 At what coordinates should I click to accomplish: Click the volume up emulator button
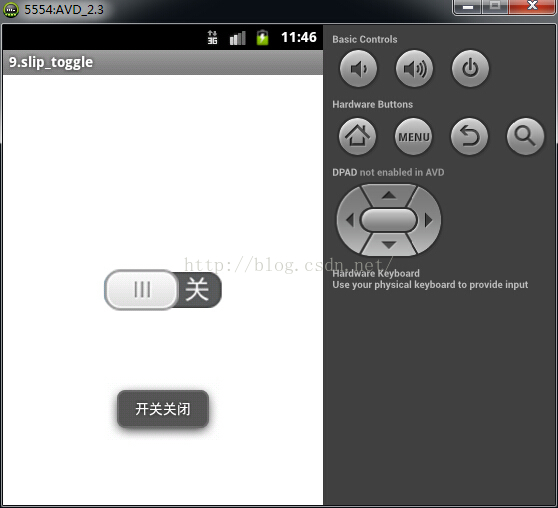coord(414,68)
